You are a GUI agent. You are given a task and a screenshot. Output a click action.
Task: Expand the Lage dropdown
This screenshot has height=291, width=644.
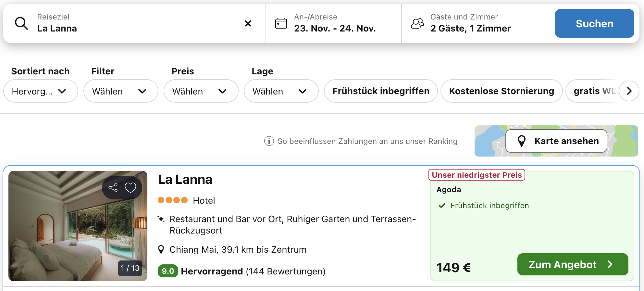coord(281,91)
